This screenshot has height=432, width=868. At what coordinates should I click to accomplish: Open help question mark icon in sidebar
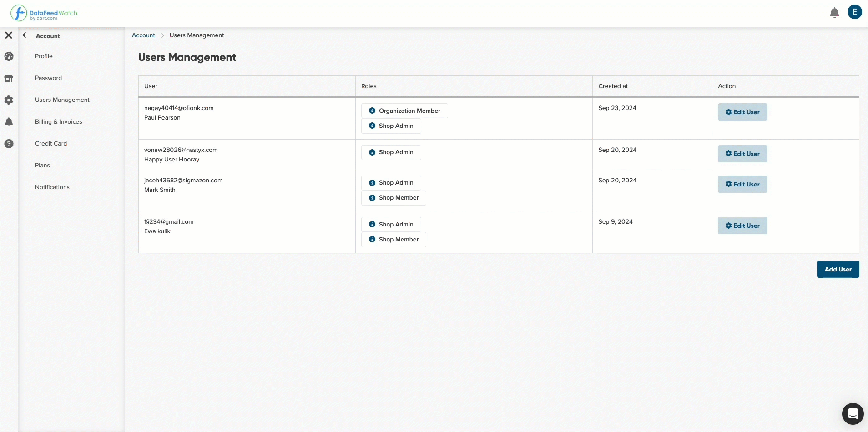9,144
